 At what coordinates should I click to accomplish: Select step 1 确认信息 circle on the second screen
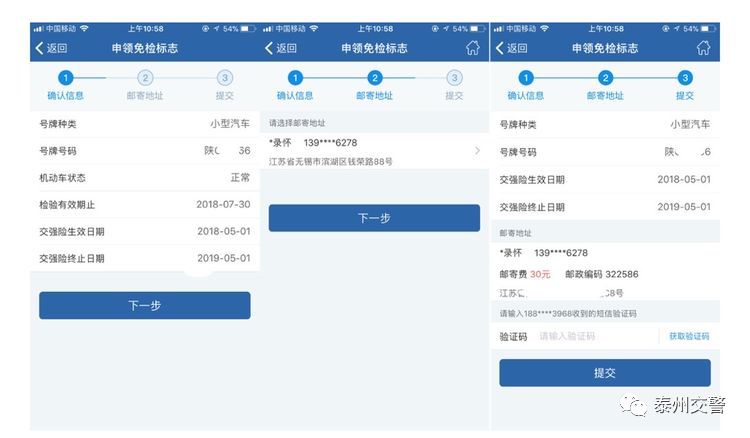(295, 77)
